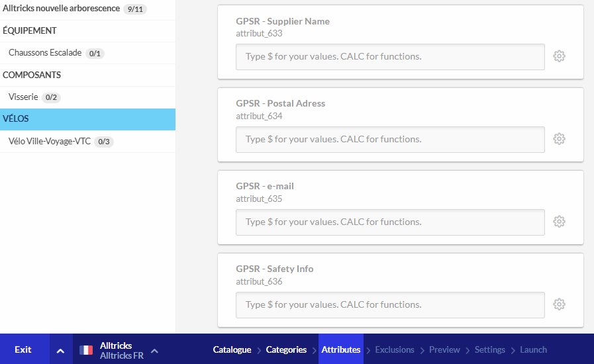Go to the Catalogue step

232,349
